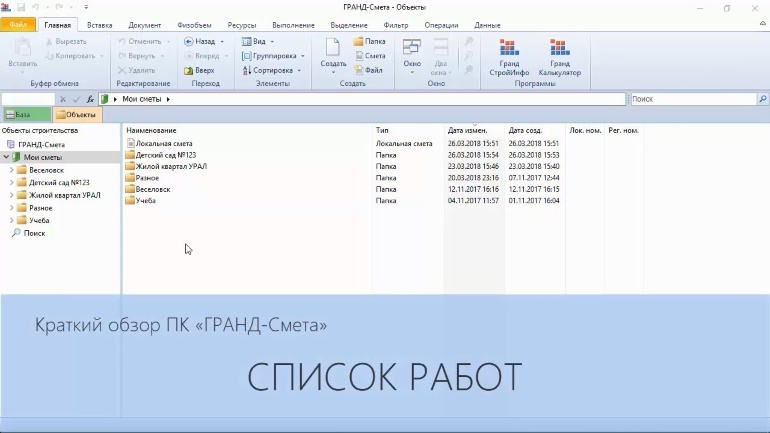This screenshot has height=433, width=770.
Task: Create a new Папка folder
Action: (x=369, y=42)
